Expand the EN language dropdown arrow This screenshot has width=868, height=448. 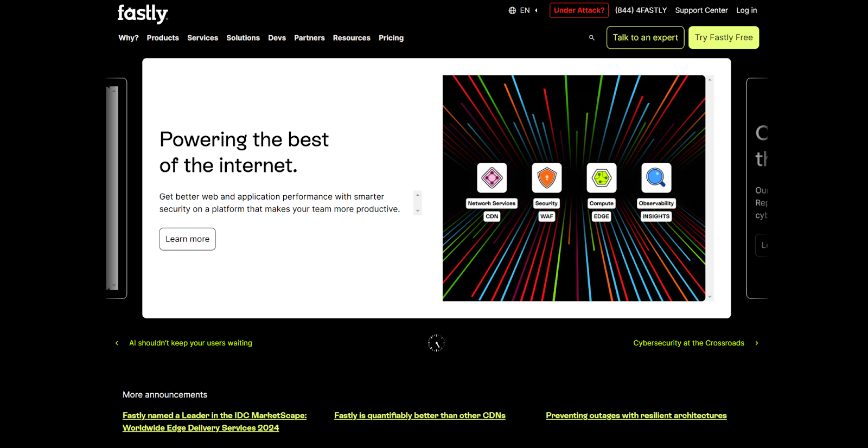click(536, 10)
